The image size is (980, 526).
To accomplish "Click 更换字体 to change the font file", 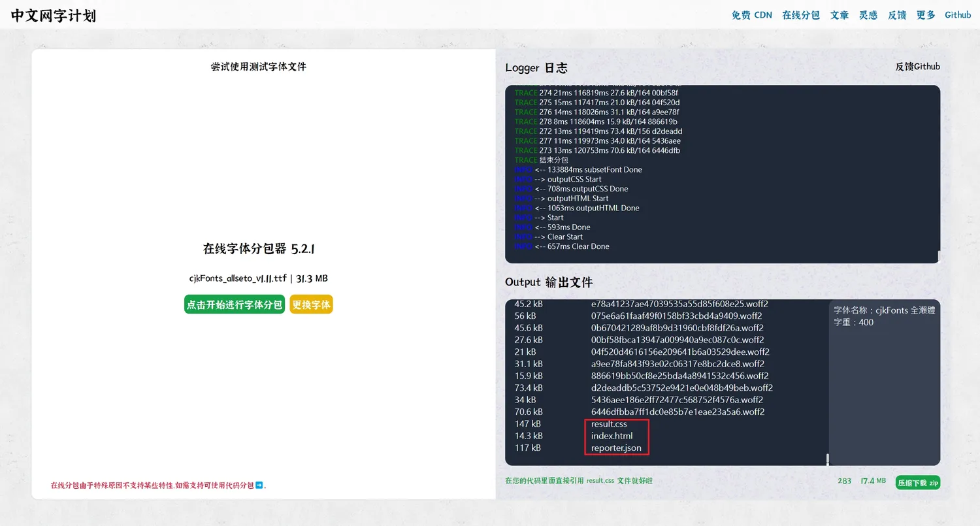I will (x=311, y=304).
